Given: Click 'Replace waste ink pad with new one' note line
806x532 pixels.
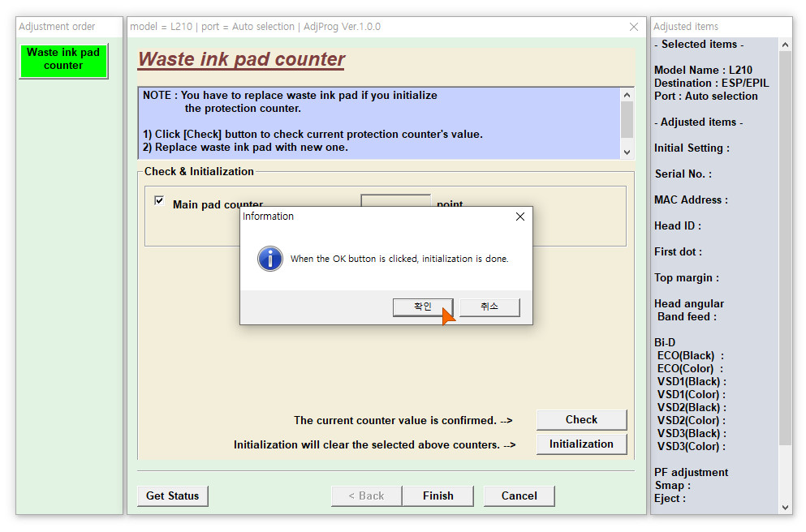Looking at the screenshot, I should (245, 148).
